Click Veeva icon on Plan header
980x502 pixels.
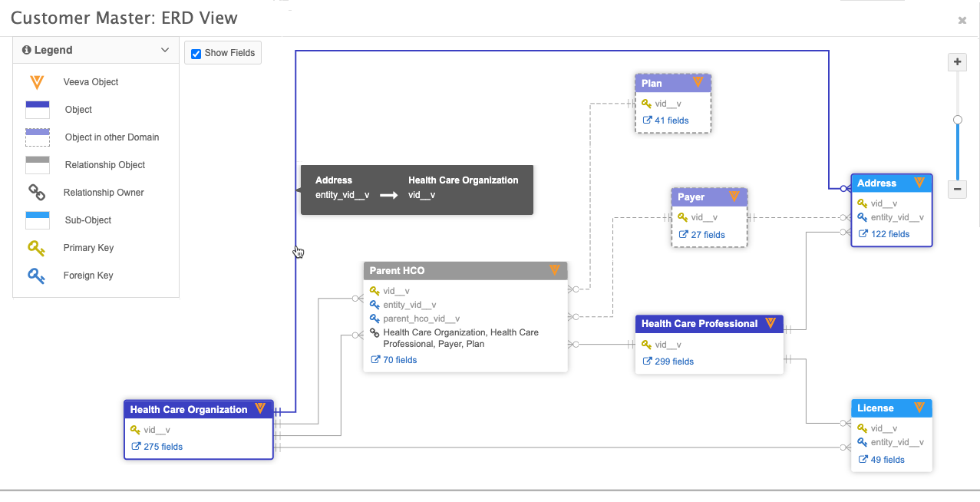[698, 82]
